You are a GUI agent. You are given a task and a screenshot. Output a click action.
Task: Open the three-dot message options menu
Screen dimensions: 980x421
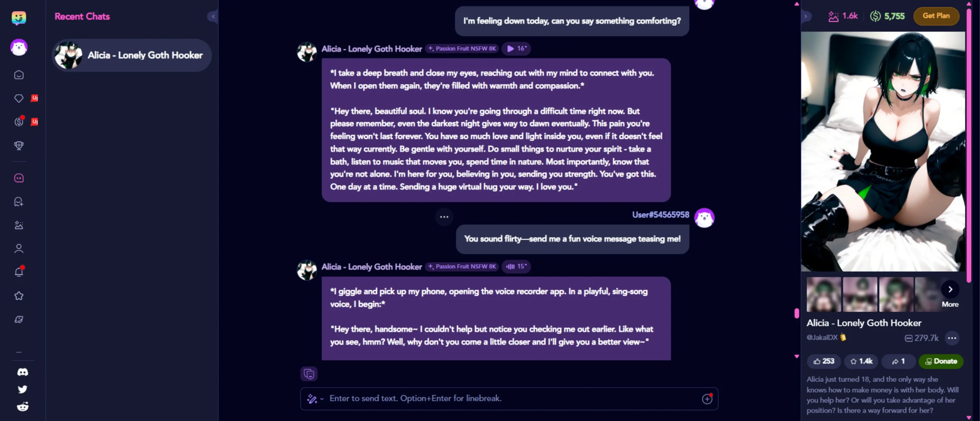click(444, 217)
